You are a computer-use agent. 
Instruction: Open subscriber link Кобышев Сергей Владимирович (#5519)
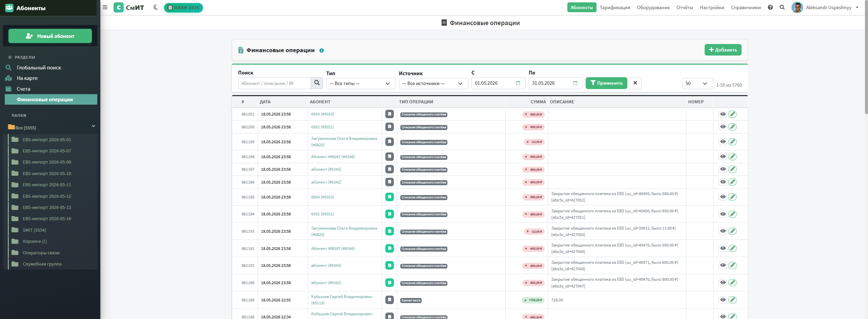[342, 300]
